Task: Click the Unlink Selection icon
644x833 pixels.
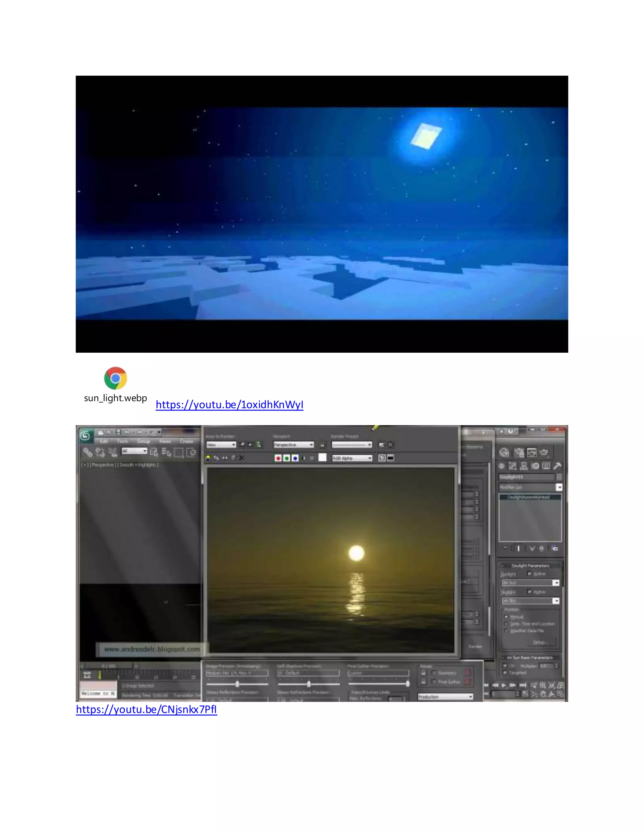Action: 100,452
